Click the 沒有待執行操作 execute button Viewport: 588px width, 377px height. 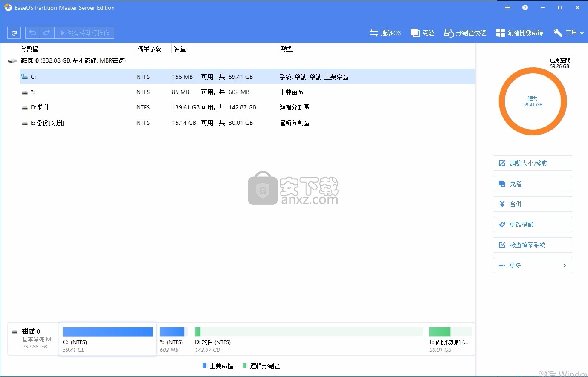pyautogui.click(x=84, y=33)
